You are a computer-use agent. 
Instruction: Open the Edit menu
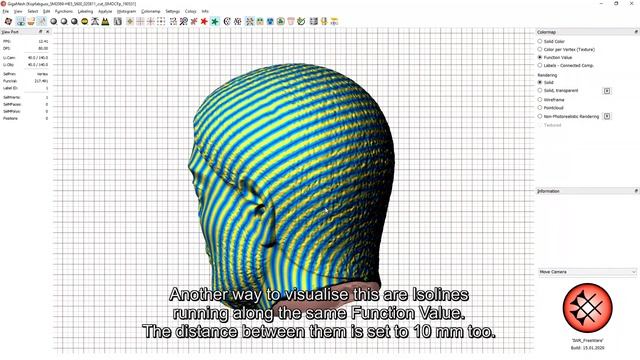coord(47,11)
